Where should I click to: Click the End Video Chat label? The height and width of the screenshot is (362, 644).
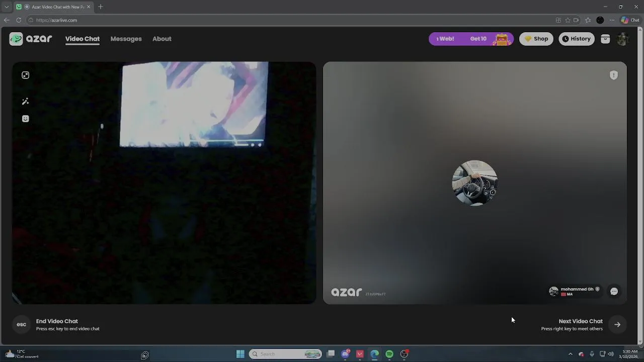[57, 321]
